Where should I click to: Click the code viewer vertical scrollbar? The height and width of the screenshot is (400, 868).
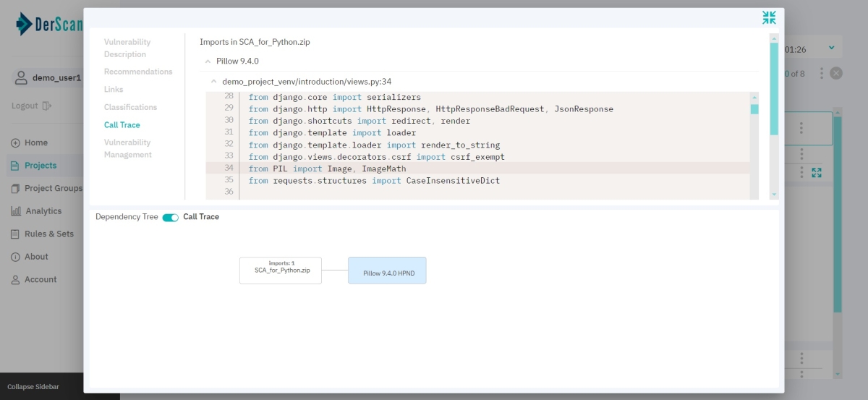pos(754,145)
